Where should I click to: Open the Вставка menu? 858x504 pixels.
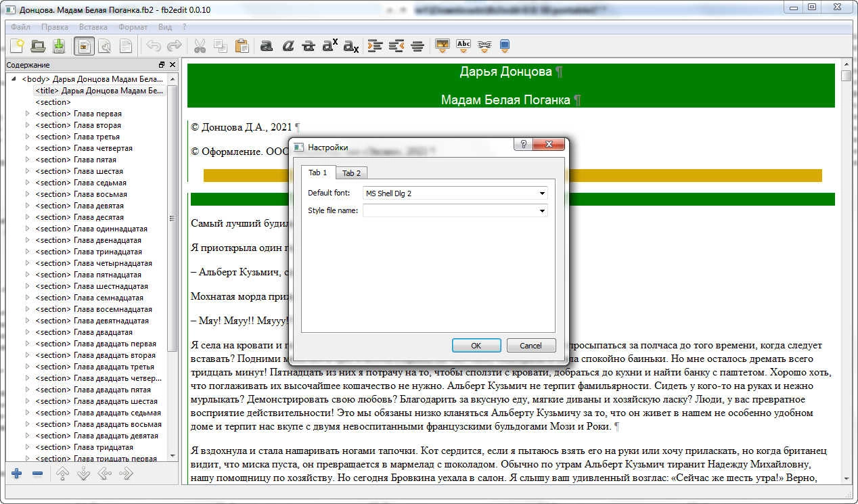click(x=93, y=27)
